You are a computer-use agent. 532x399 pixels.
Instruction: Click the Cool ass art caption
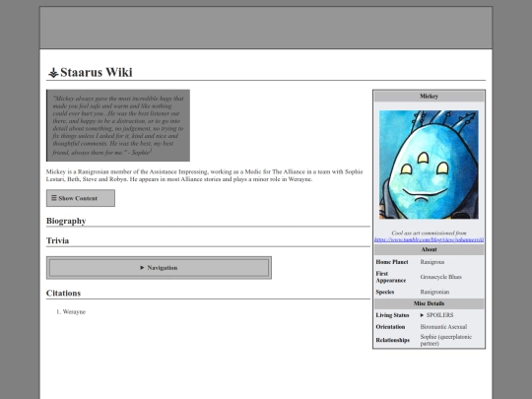click(x=429, y=233)
